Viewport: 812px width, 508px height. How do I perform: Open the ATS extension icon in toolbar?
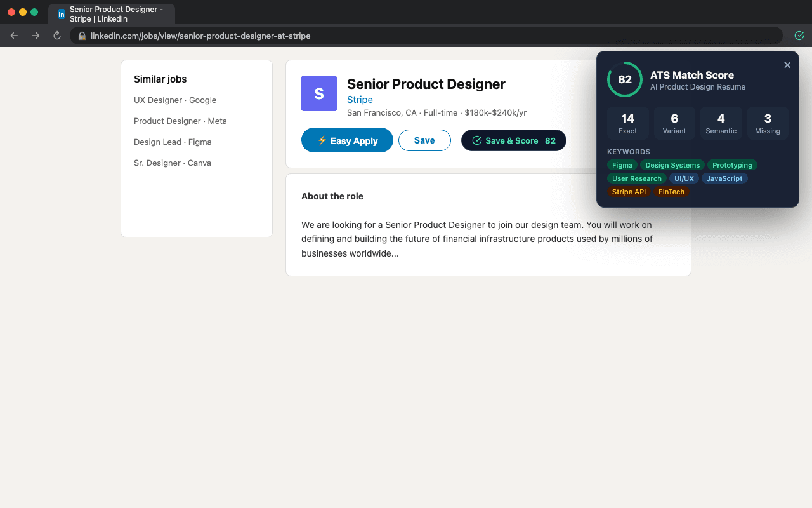click(x=799, y=36)
